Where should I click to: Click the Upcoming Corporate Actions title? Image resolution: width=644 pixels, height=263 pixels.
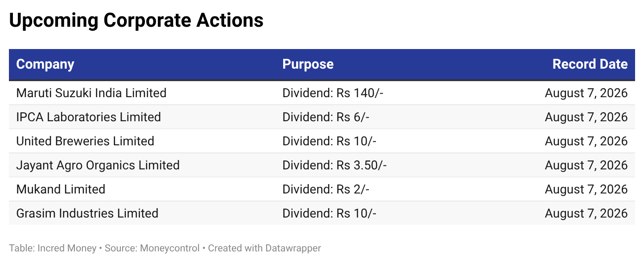(x=136, y=21)
